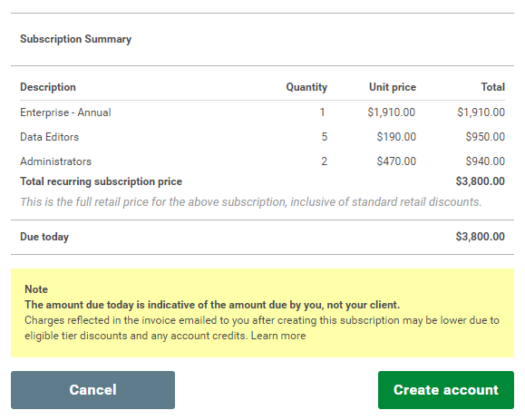The height and width of the screenshot is (420, 525).
Task: Click the Cancel button
Action: point(92,390)
